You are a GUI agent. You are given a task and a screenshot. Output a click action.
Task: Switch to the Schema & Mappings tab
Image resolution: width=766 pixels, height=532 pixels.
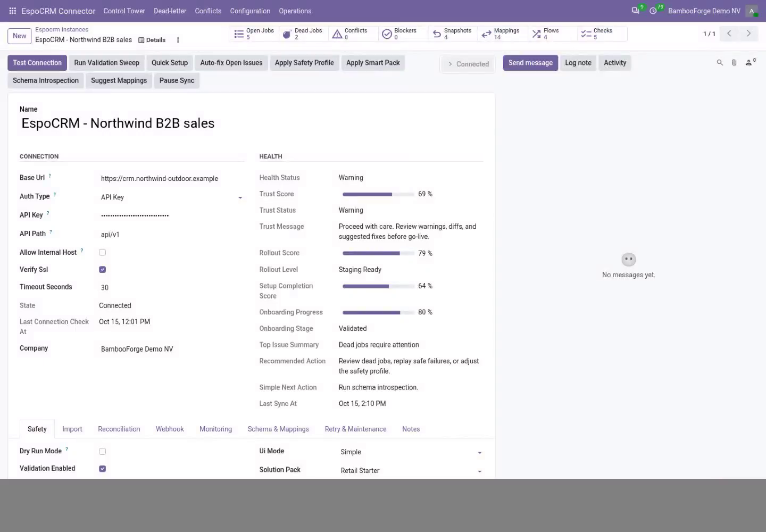coord(278,429)
